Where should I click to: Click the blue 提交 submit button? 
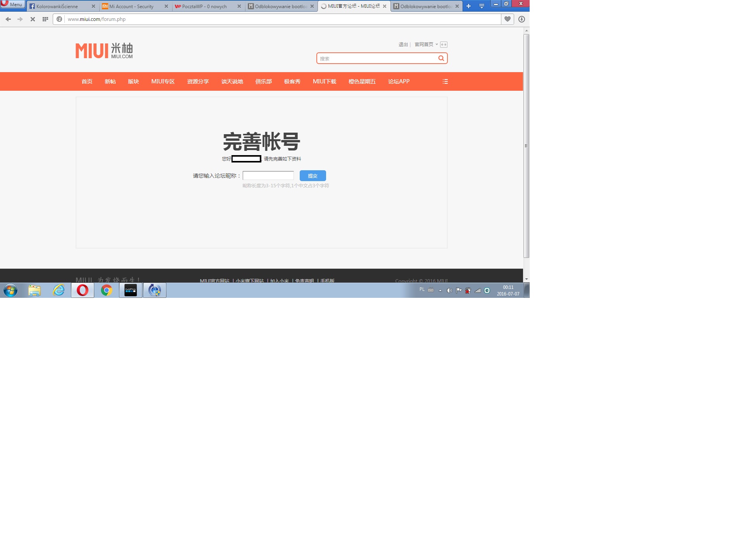click(x=313, y=176)
